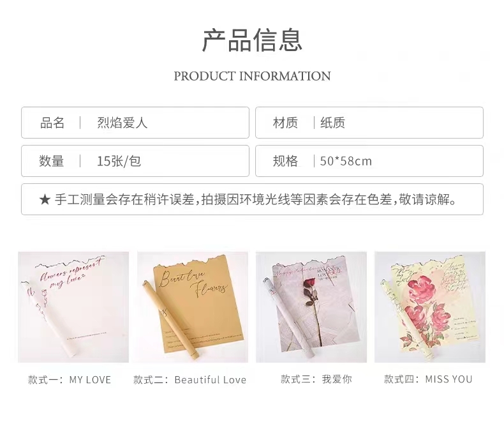Click the 品名 烈焰爱人 info box
This screenshot has height=424, width=504.
coord(135,123)
